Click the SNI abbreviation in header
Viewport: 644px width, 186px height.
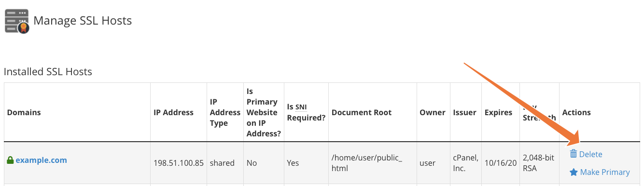pos(301,107)
